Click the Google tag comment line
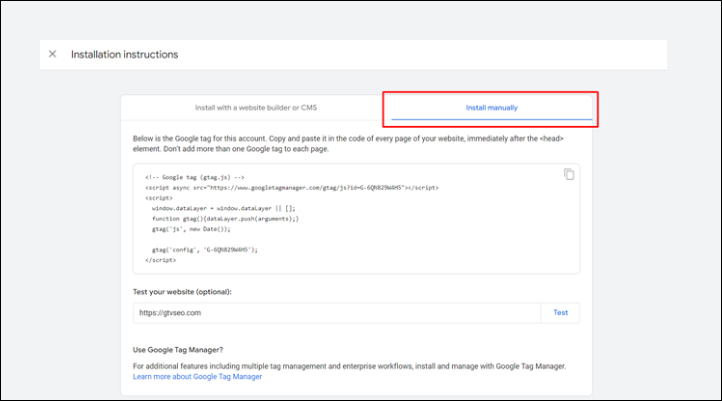This screenshot has width=722, height=401. (x=195, y=177)
